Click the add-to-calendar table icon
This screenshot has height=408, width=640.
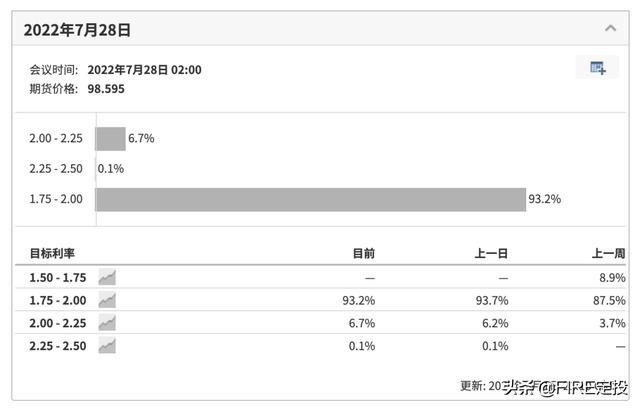(598, 68)
